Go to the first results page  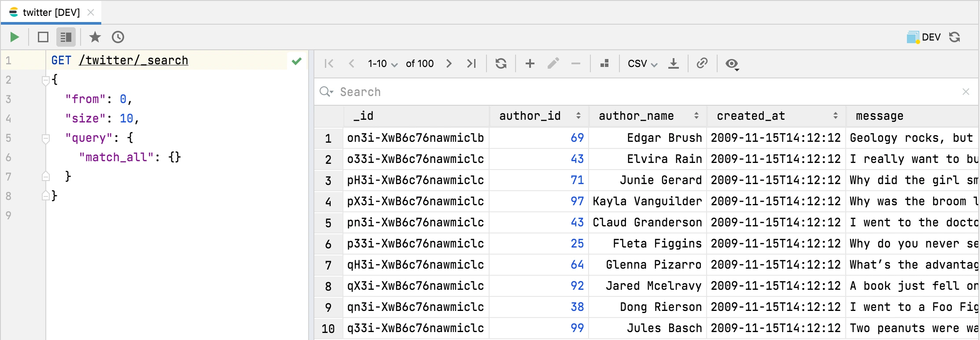coord(329,63)
